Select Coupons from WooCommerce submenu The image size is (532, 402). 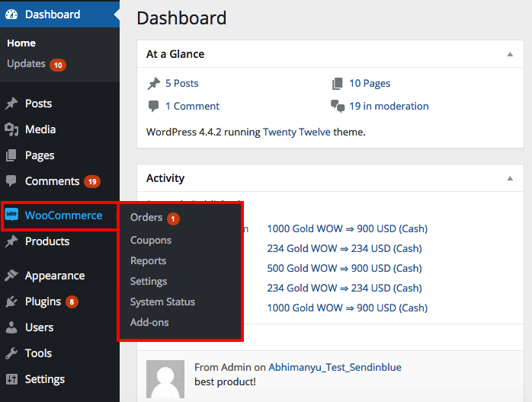tap(151, 240)
